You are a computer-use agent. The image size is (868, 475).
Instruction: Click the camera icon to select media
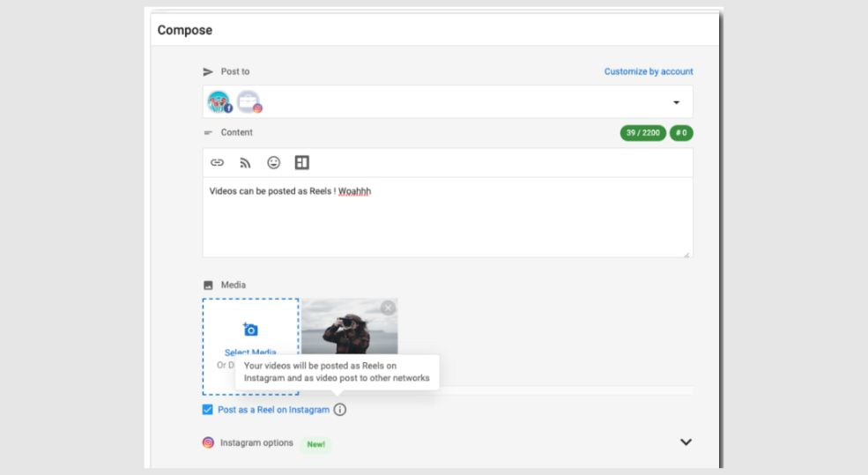click(x=250, y=330)
